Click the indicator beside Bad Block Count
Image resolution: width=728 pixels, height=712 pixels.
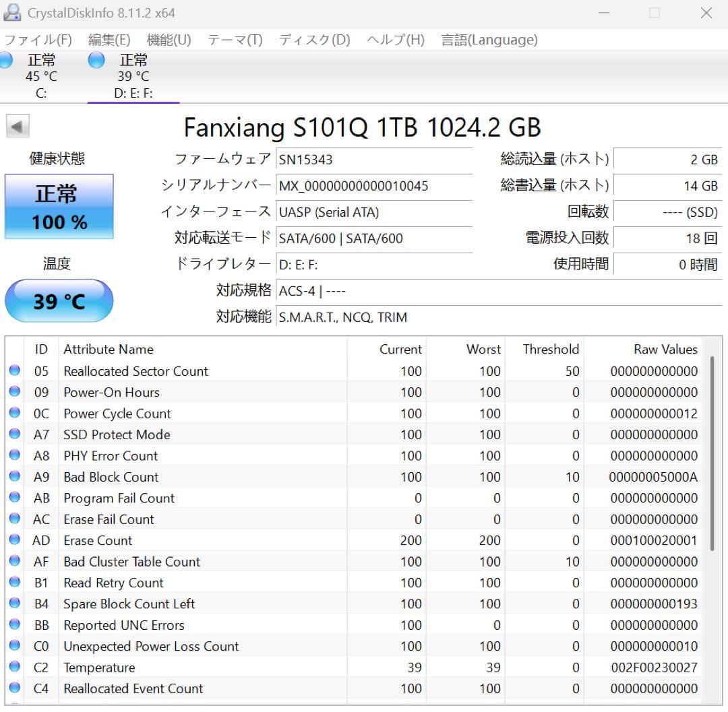click(14, 477)
